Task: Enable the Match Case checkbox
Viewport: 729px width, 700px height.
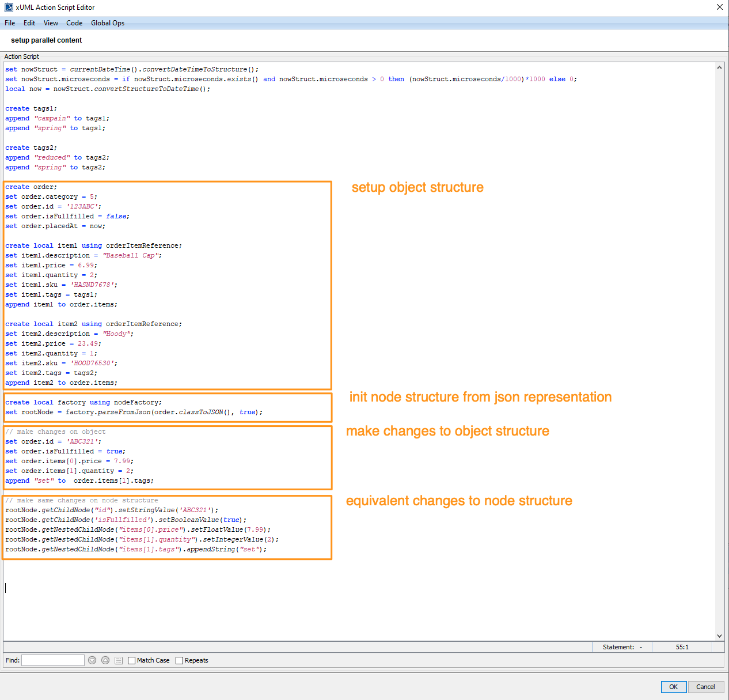Action: 131,660
